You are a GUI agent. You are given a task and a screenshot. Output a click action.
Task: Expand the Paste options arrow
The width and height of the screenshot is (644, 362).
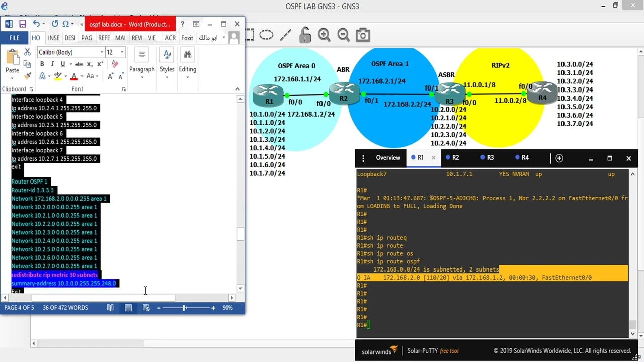[12, 78]
